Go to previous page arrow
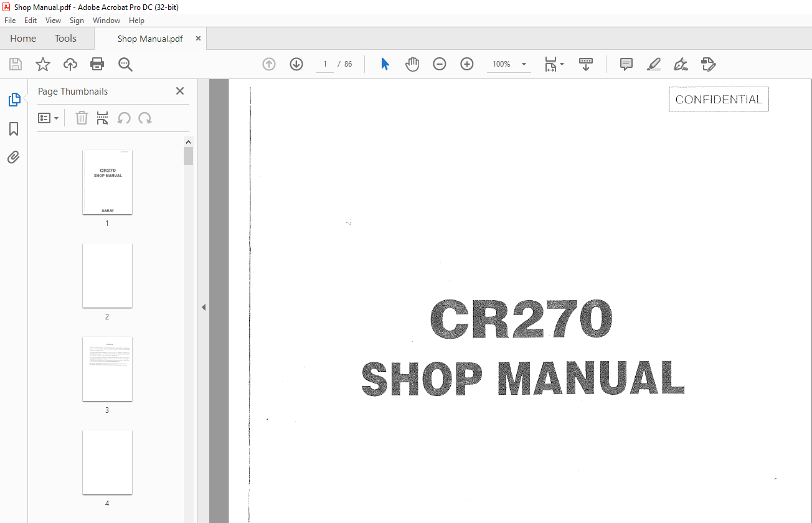The width and height of the screenshot is (812, 523). pyautogui.click(x=269, y=64)
